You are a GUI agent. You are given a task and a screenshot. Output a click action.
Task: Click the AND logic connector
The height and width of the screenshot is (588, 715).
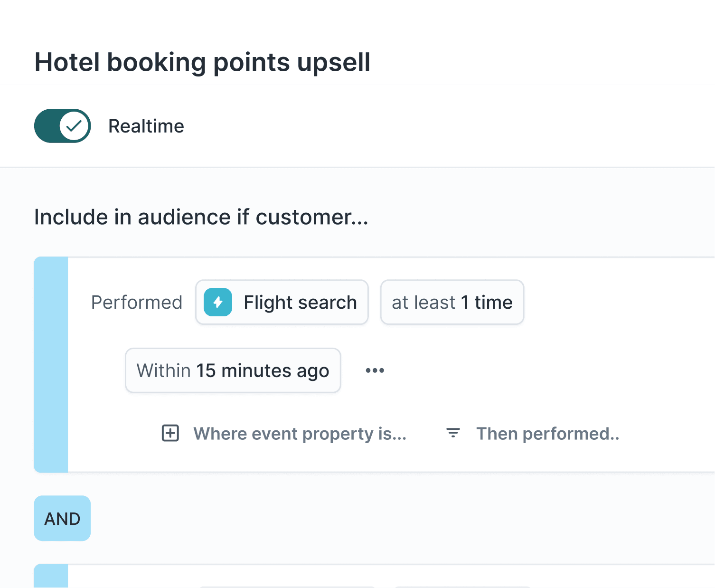point(62,518)
